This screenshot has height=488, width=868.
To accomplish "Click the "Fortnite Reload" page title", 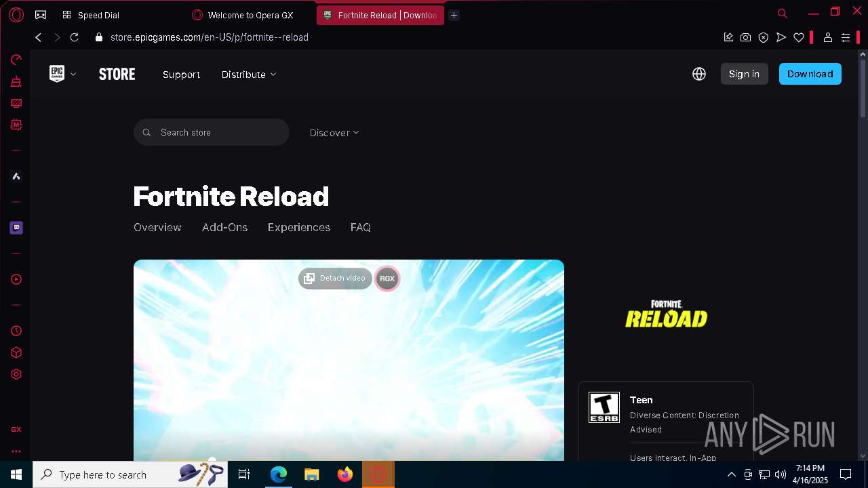I will point(231,197).
